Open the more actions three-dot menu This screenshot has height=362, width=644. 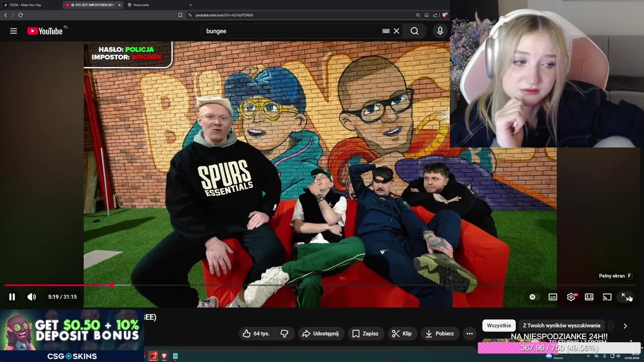pyautogui.click(x=469, y=333)
